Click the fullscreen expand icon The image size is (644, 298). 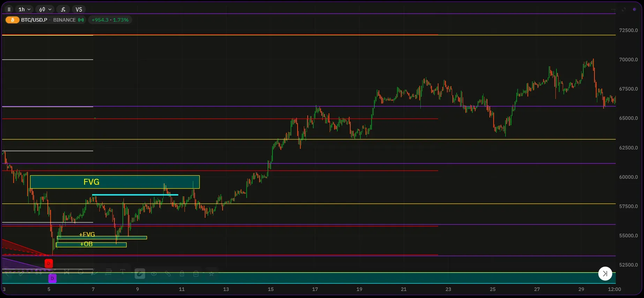click(624, 9)
